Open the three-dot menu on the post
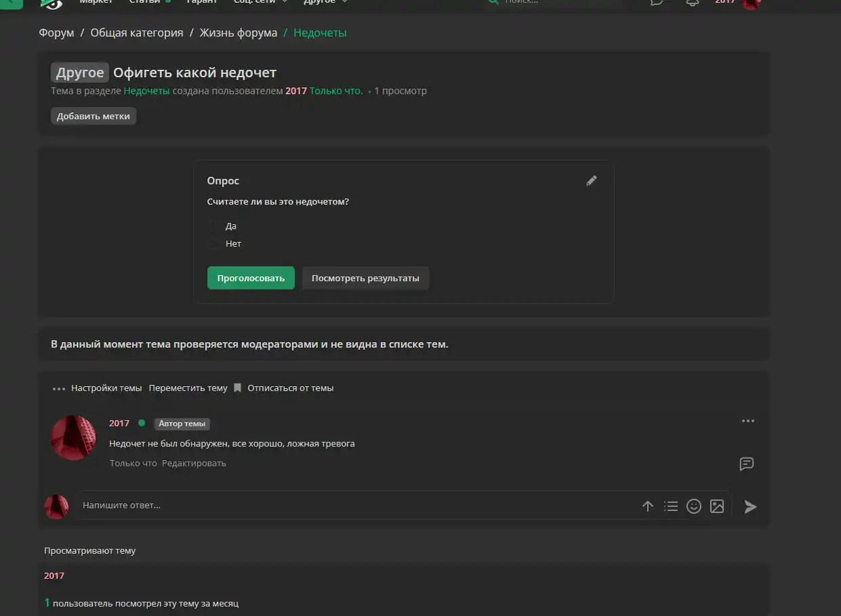Viewport: 841px width, 616px height. (747, 421)
